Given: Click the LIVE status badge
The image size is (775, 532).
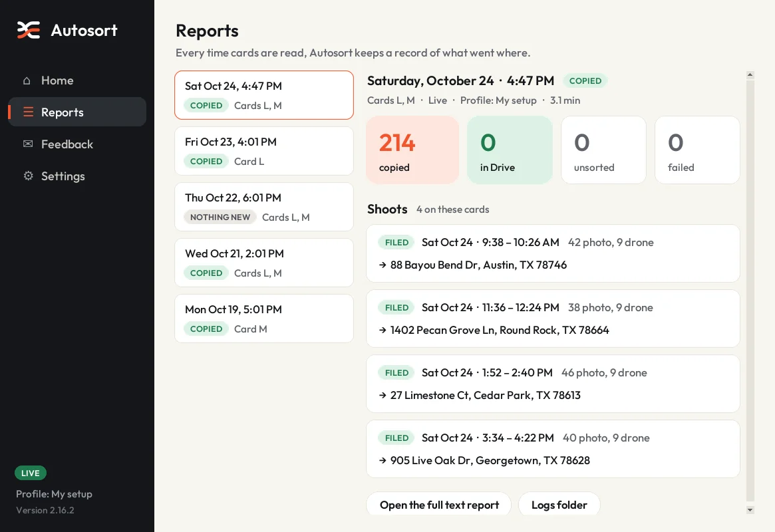Looking at the screenshot, I should pos(31,473).
